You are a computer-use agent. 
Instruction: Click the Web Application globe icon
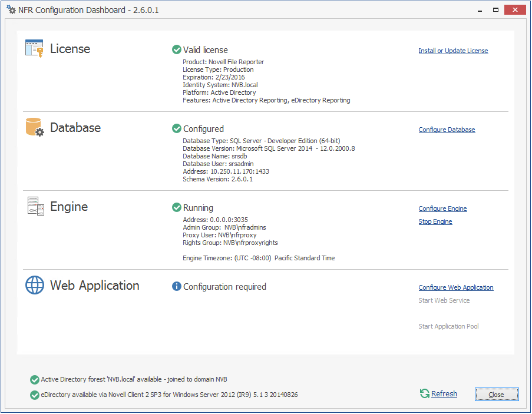[x=35, y=285]
